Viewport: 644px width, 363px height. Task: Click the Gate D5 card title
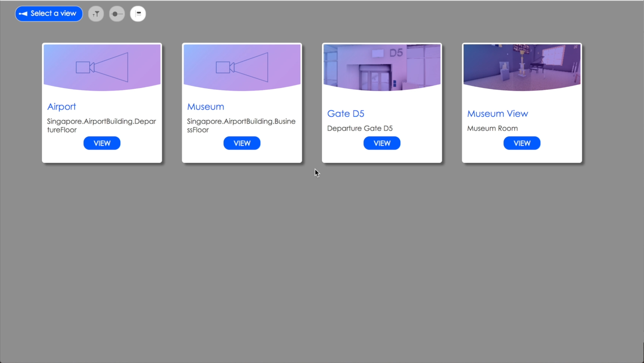pos(346,114)
